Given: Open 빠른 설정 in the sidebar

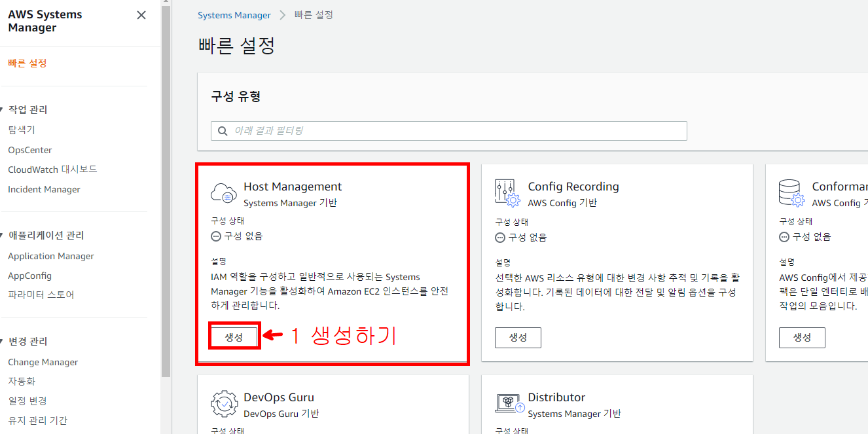Looking at the screenshot, I should (27, 63).
